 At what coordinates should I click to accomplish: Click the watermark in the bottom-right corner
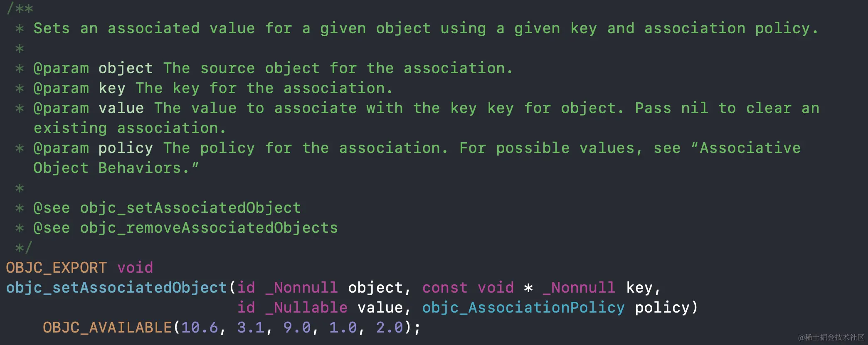click(x=831, y=337)
